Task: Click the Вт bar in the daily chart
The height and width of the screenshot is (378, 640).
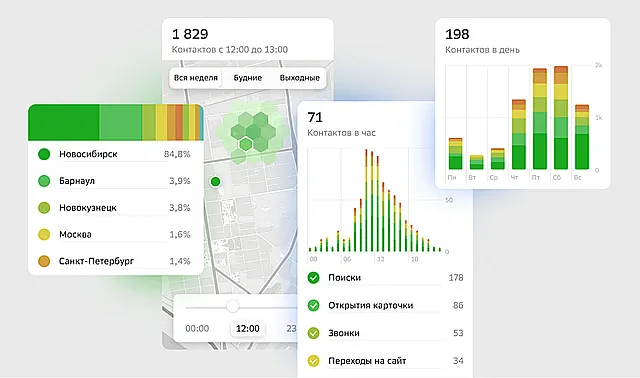Action: [476, 162]
